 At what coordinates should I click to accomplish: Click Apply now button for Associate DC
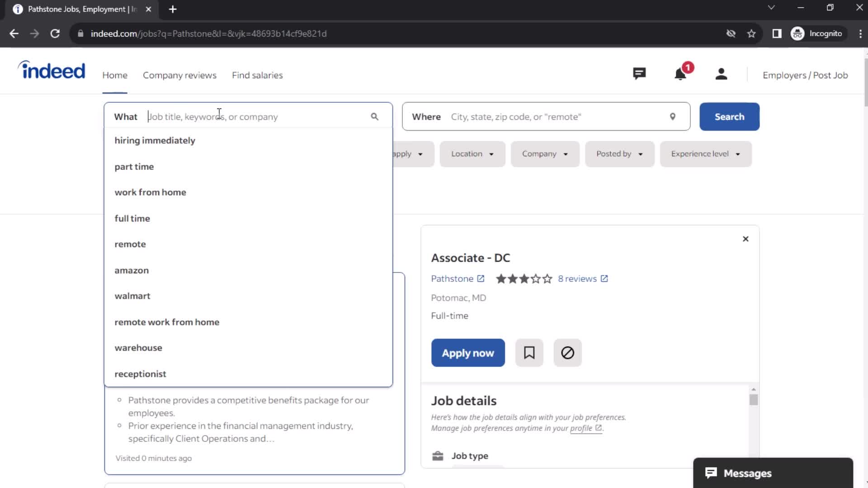[x=468, y=353]
